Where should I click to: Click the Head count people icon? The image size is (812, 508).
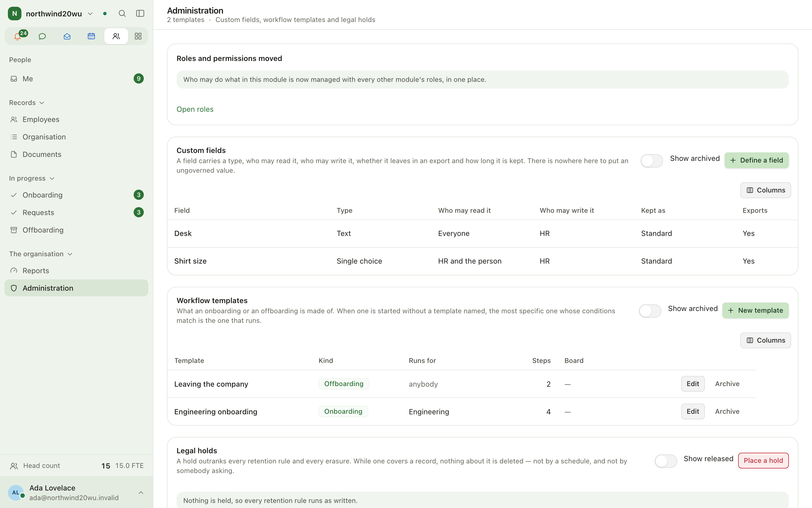(x=14, y=466)
